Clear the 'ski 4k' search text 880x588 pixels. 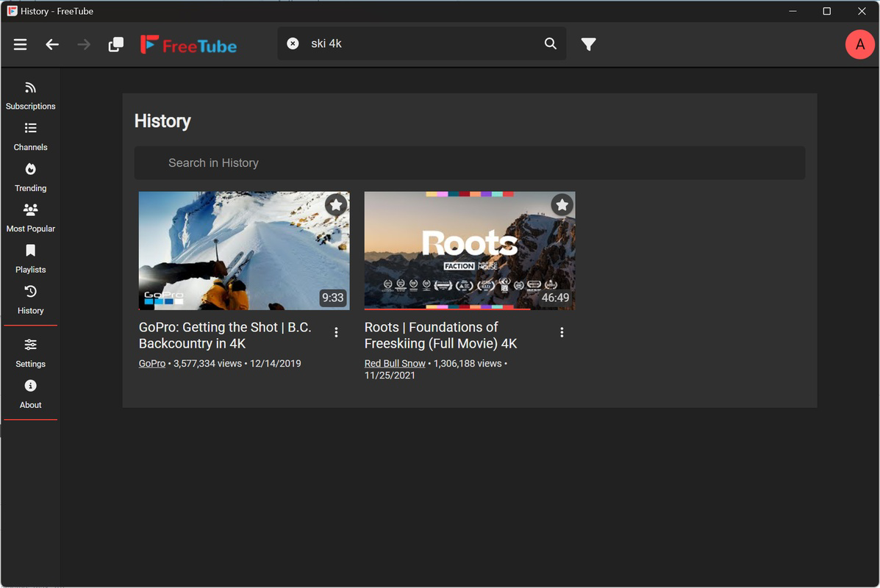(x=293, y=44)
